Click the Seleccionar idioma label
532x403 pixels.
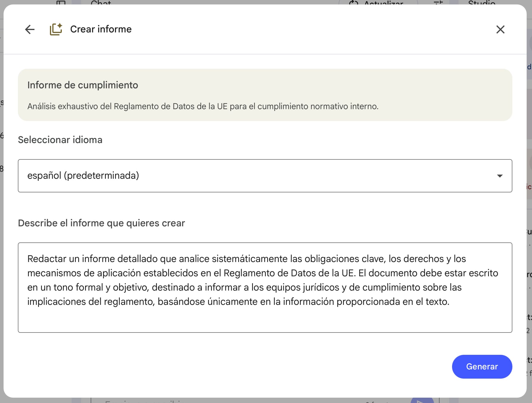click(x=60, y=140)
